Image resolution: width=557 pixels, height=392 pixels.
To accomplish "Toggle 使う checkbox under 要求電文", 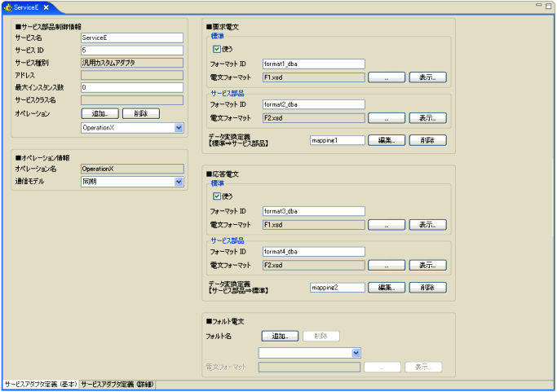I will click(x=216, y=49).
